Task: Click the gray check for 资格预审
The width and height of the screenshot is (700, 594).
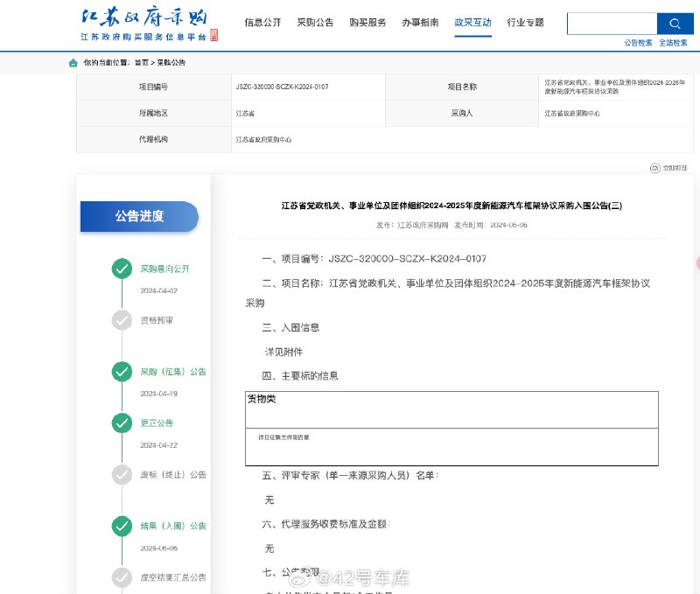Action: pyautogui.click(x=122, y=320)
